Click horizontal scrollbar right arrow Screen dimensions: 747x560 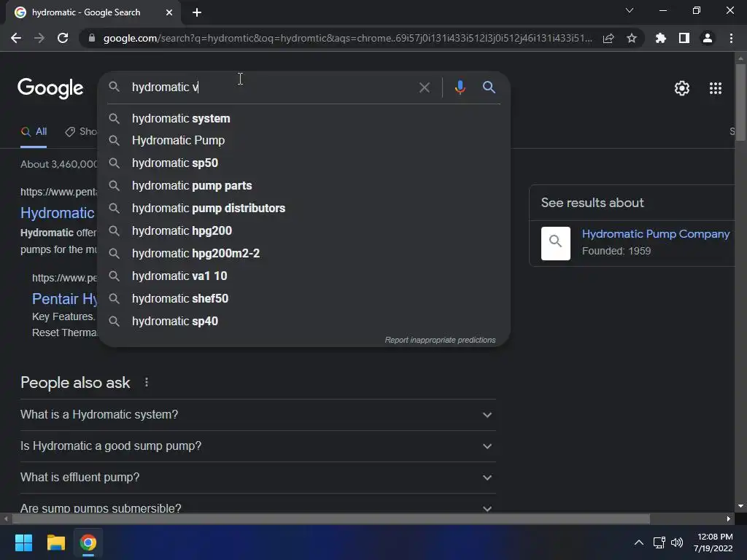click(x=729, y=518)
